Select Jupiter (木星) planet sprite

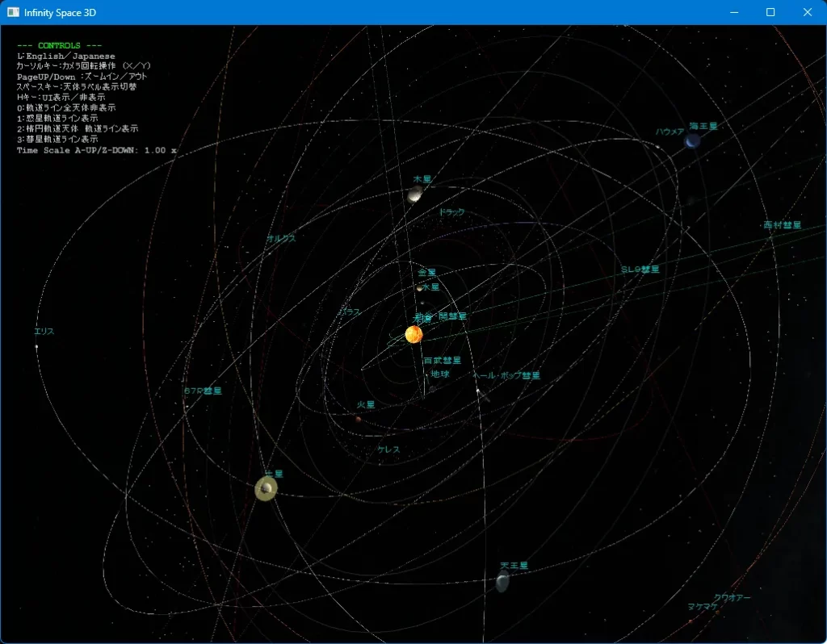[414, 192]
